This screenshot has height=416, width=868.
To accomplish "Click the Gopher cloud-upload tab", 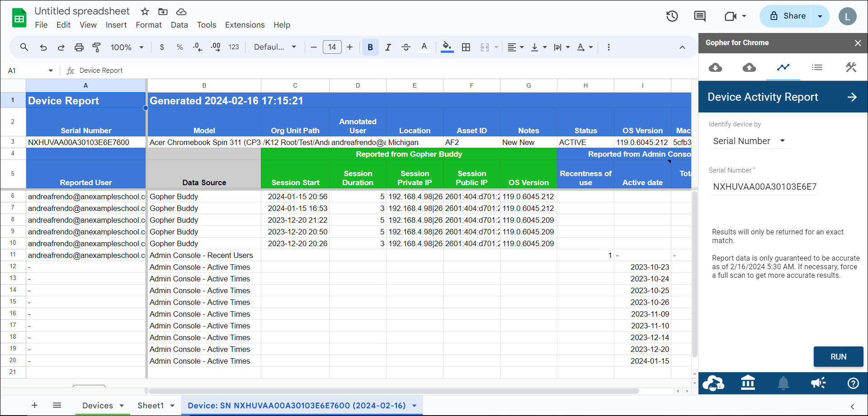I will pos(749,67).
